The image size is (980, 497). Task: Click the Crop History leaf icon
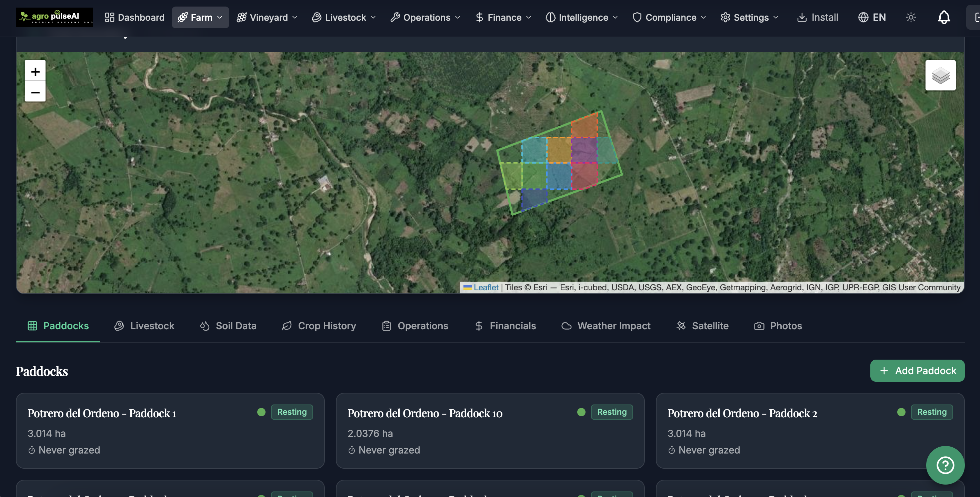(x=287, y=325)
